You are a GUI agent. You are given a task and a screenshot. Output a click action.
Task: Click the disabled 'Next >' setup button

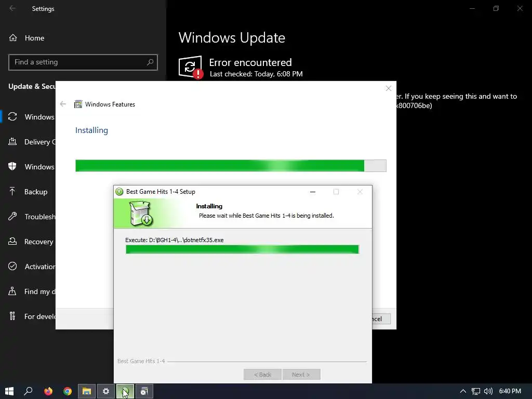(x=301, y=375)
